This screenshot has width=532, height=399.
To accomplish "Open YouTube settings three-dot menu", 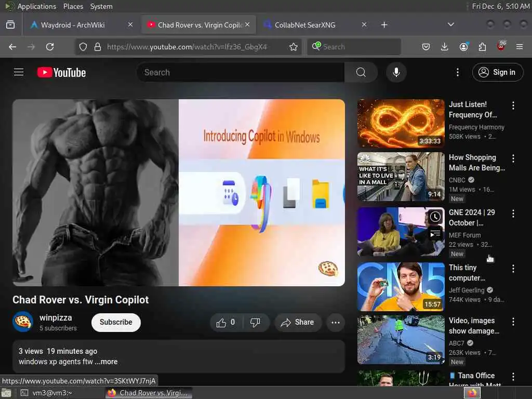I will [x=457, y=72].
